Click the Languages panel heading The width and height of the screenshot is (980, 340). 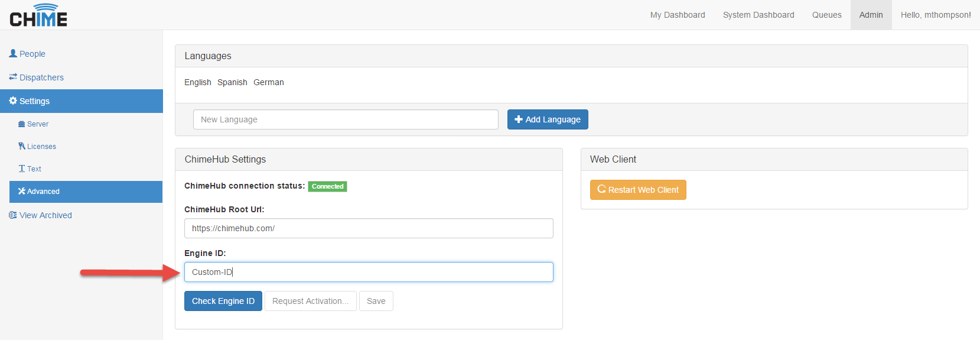(208, 56)
